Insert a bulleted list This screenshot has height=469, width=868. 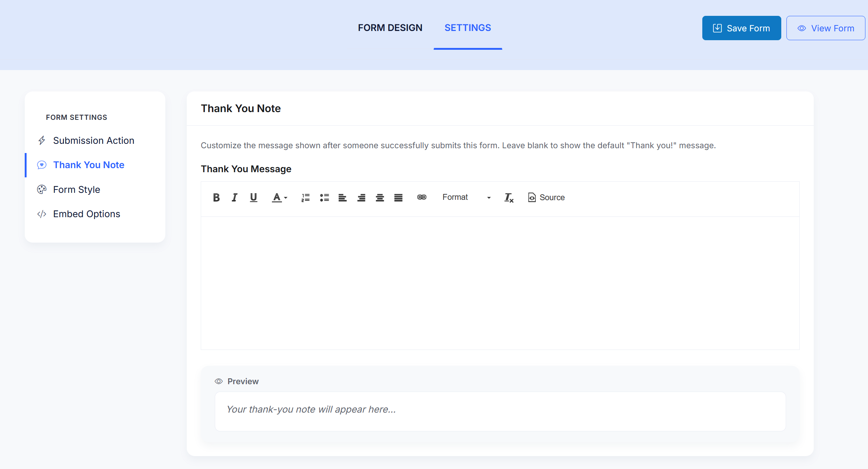click(x=324, y=198)
